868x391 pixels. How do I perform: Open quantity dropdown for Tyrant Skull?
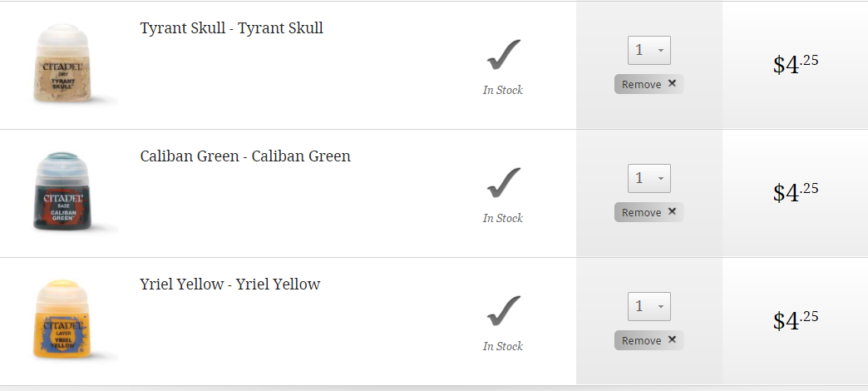(649, 50)
